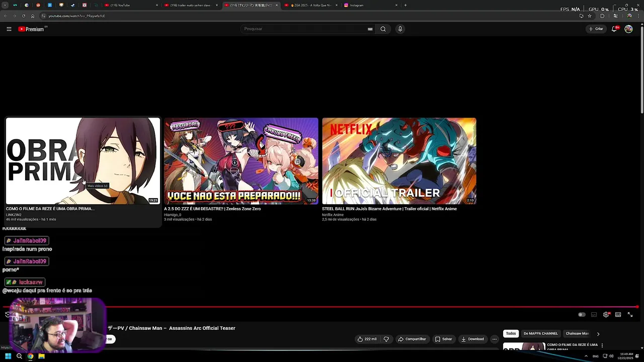Click the address bar URL
Screen dimensions: 644x362
76,16
